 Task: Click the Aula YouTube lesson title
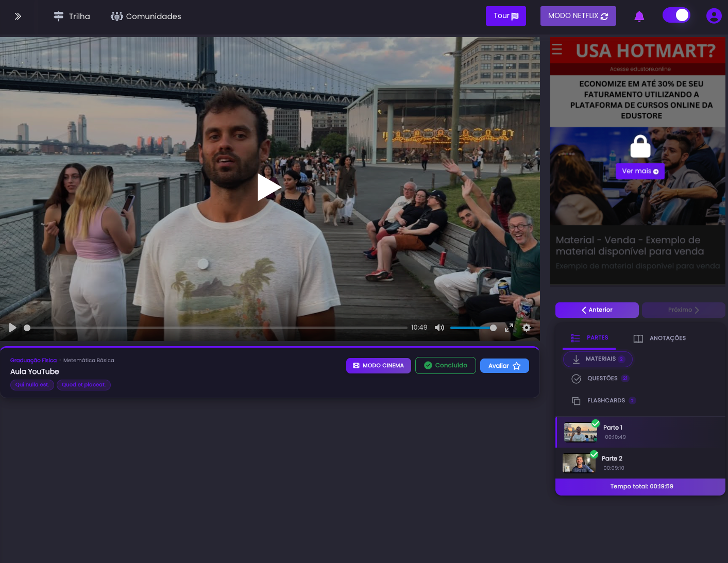(35, 372)
